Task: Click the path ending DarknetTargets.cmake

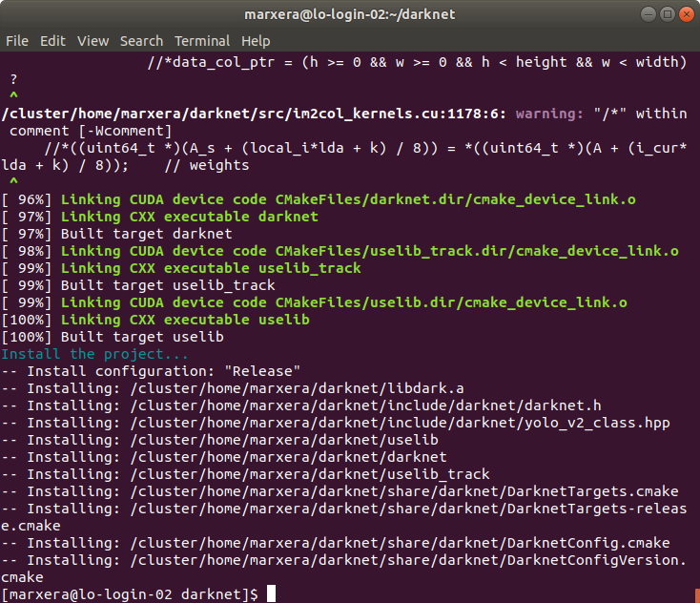Action: [404, 491]
